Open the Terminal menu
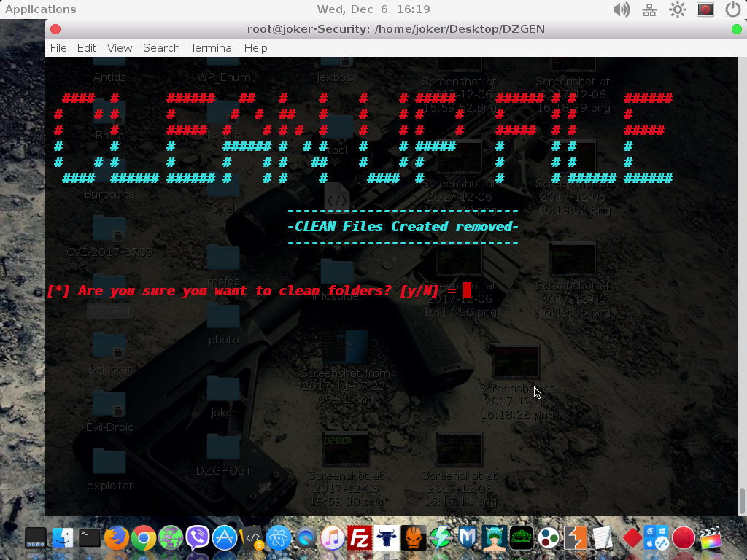This screenshot has width=747, height=560. pos(212,48)
